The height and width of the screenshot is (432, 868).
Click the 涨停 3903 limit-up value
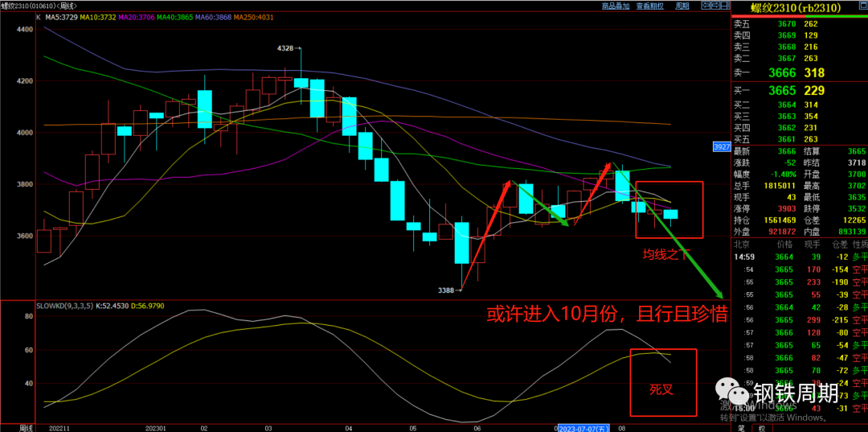coord(787,208)
